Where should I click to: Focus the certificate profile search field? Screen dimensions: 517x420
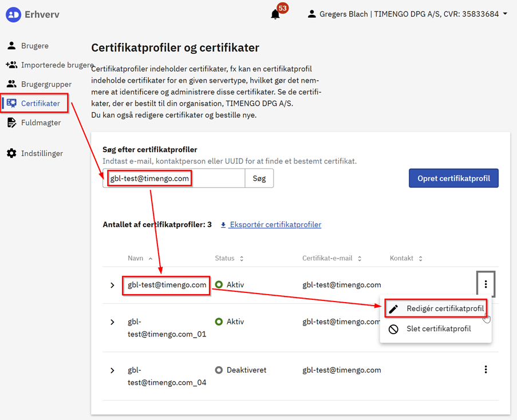(173, 179)
